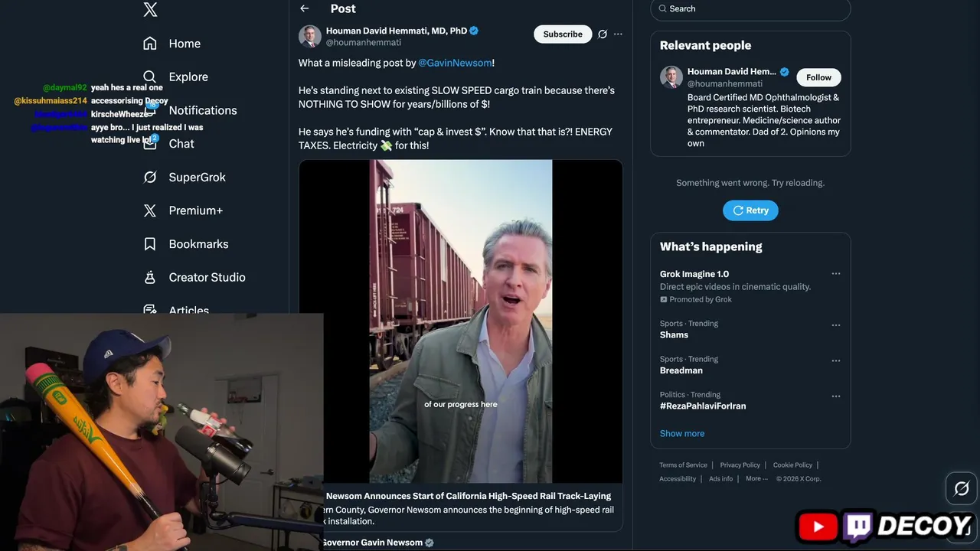980x551 pixels.
Task: Click the Search input field
Action: tap(754, 9)
